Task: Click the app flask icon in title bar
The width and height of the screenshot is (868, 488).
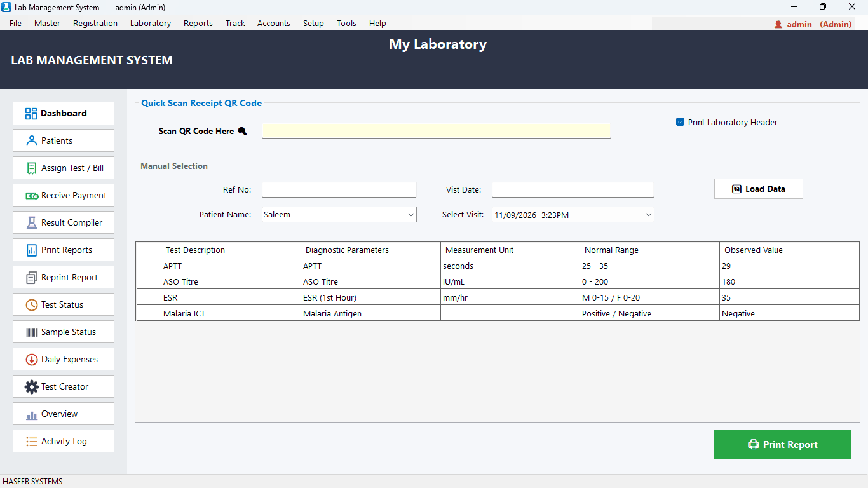Action: 6,7
